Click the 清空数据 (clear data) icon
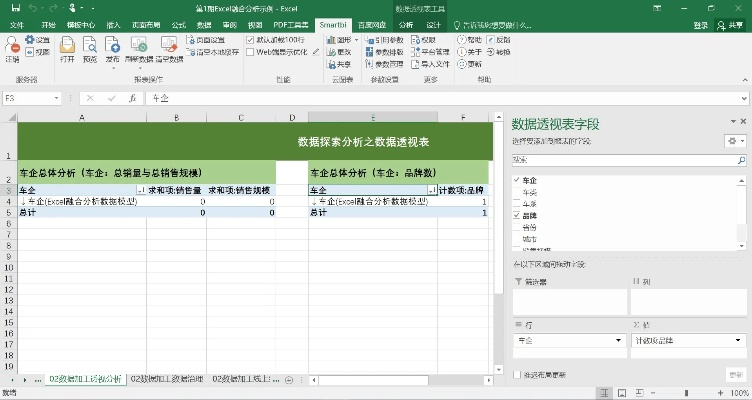752x400 pixels. 167,48
